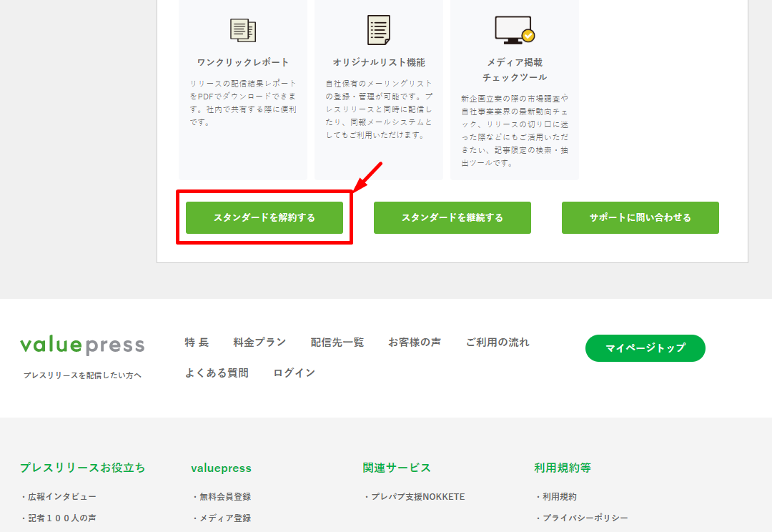Open お客様の声 in footer navigation
This screenshot has width=772, height=532.
(x=415, y=343)
